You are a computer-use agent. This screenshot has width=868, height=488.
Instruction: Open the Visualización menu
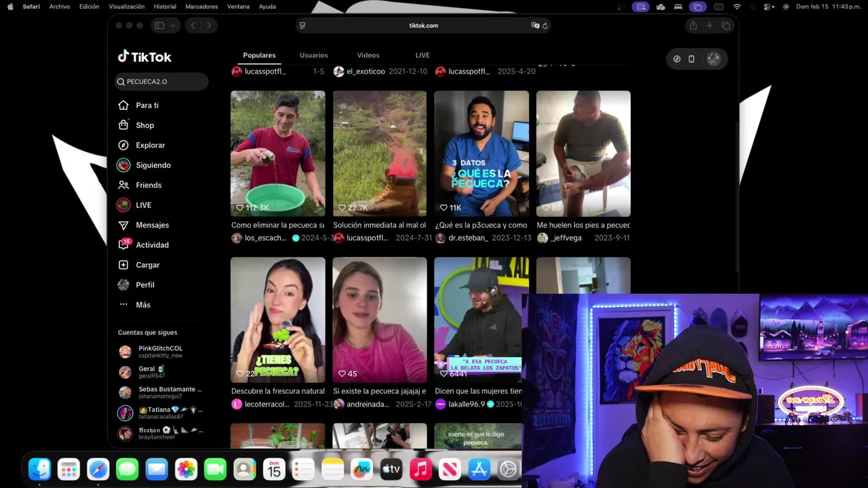pos(126,7)
